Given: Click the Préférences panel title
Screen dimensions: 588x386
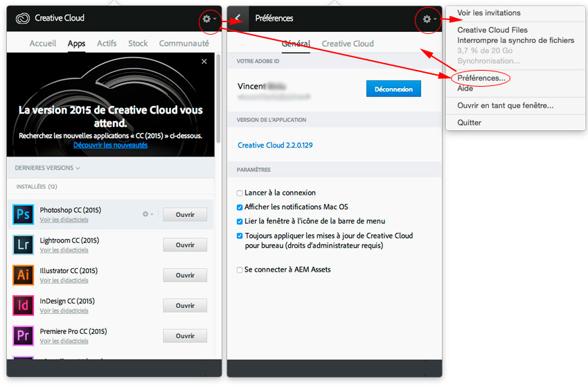Looking at the screenshot, I should pyautogui.click(x=274, y=18).
